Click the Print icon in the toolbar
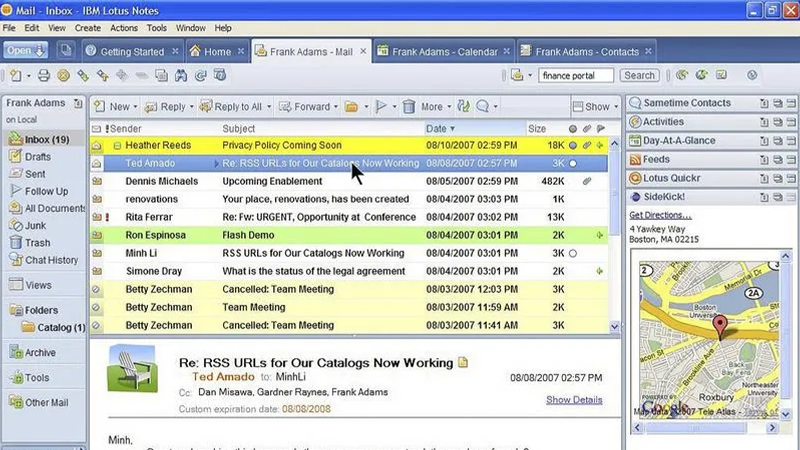 click(44, 76)
